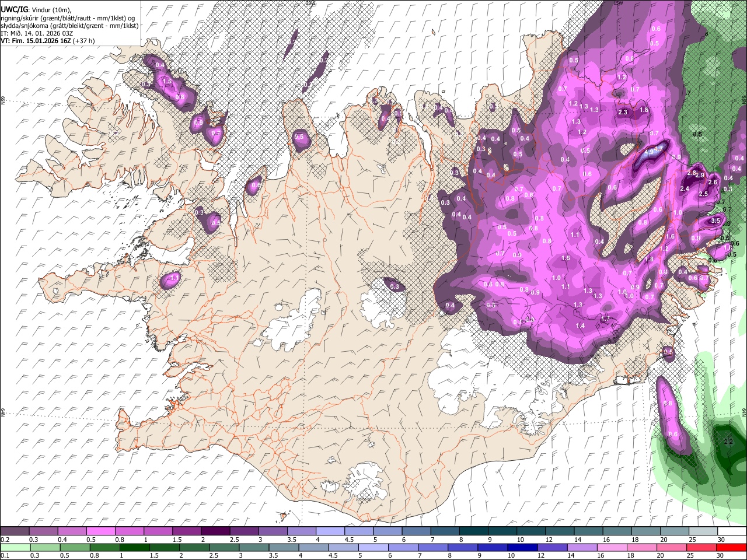This screenshot has width=747, height=560.
Task: Click the 2.9 snowfall value on map
Action: (700, 175)
